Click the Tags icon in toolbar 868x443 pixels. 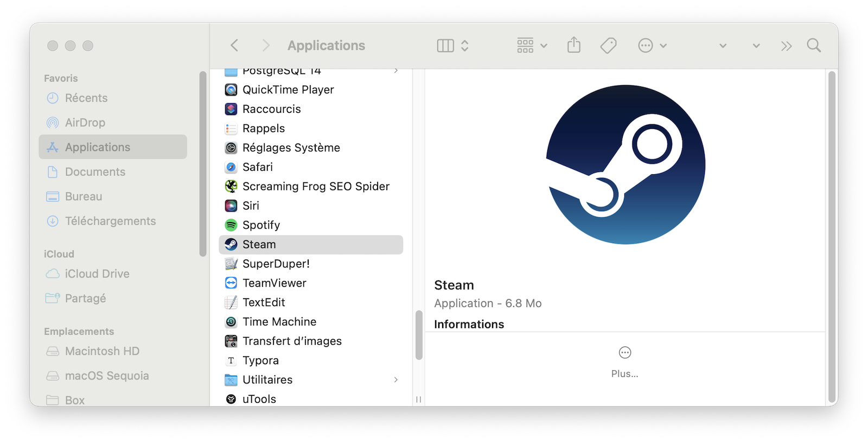[x=609, y=46]
